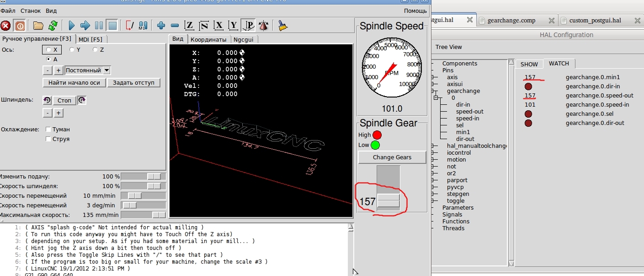Reload the current file
The height and width of the screenshot is (276, 644).
click(53, 26)
